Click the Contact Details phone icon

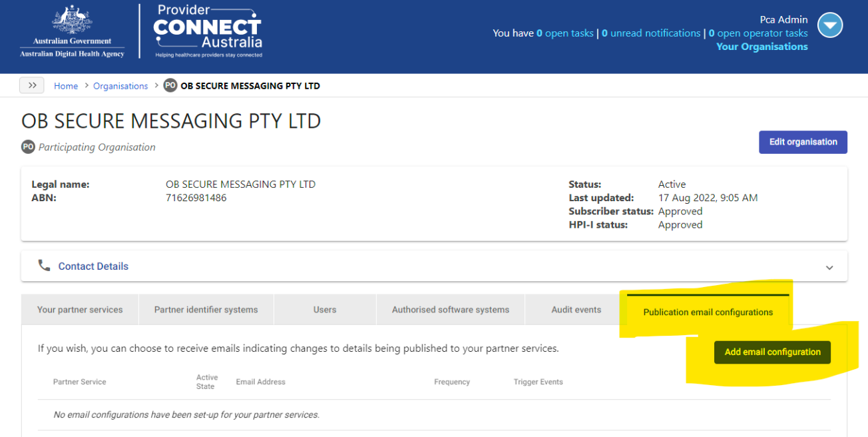[x=44, y=265]
